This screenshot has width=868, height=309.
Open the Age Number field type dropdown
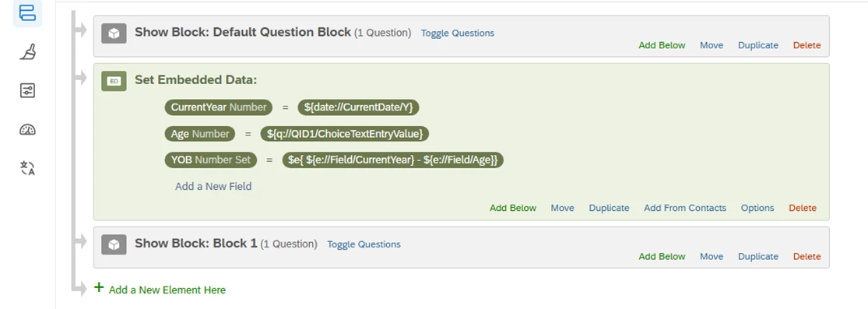coord(210,133)
